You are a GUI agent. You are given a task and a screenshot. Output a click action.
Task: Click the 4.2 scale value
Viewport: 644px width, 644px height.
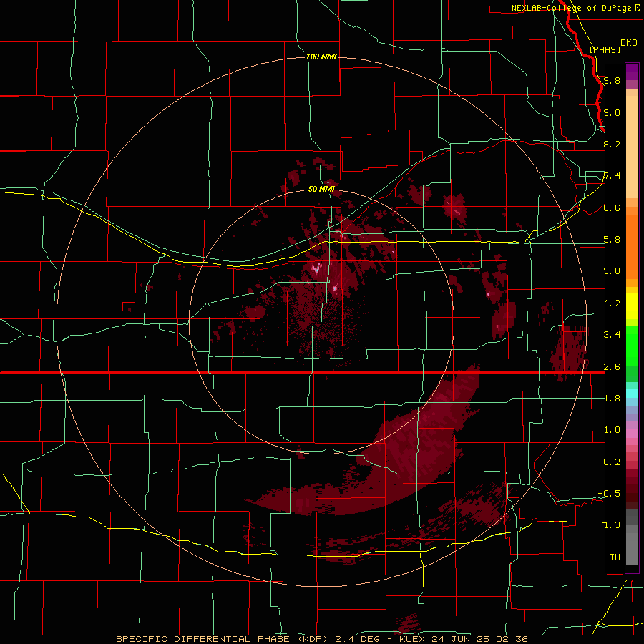(x=612, y=303)
